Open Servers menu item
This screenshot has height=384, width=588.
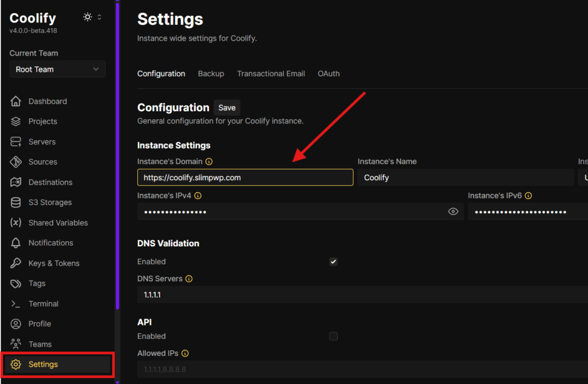(42, 142)
